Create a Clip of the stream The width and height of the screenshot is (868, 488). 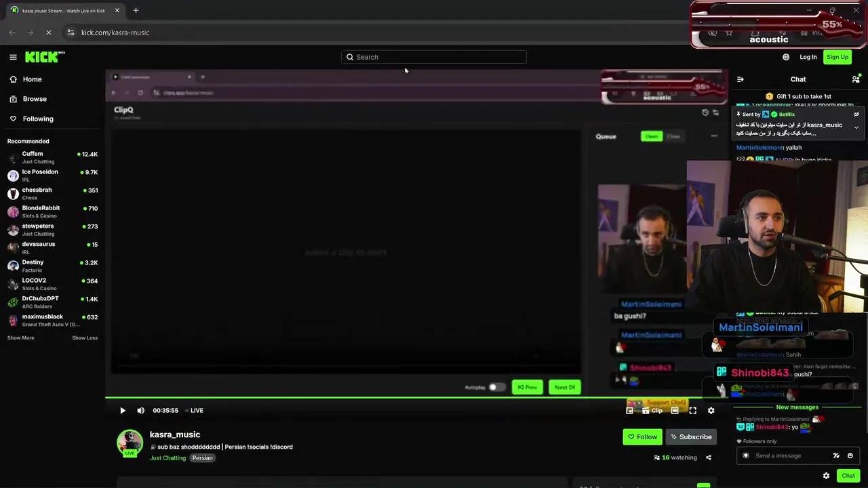point(652,410)
